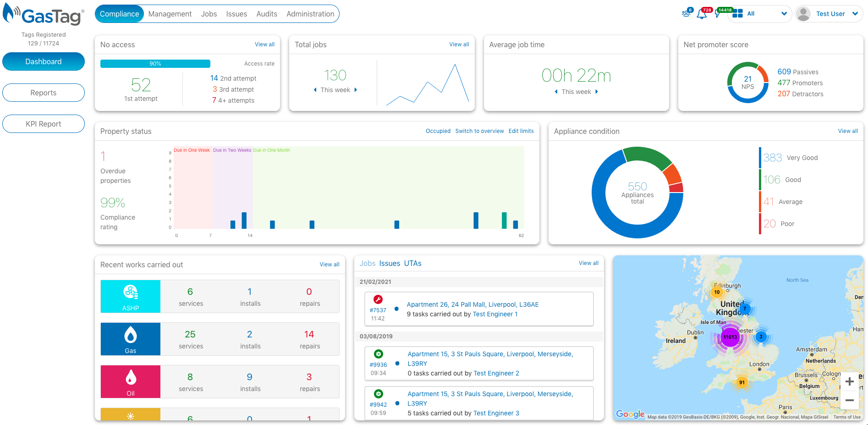Viewport: 868px width, 425px height.
Task: Zoom in on the map with plus button
Action: (x=850, y=381)
